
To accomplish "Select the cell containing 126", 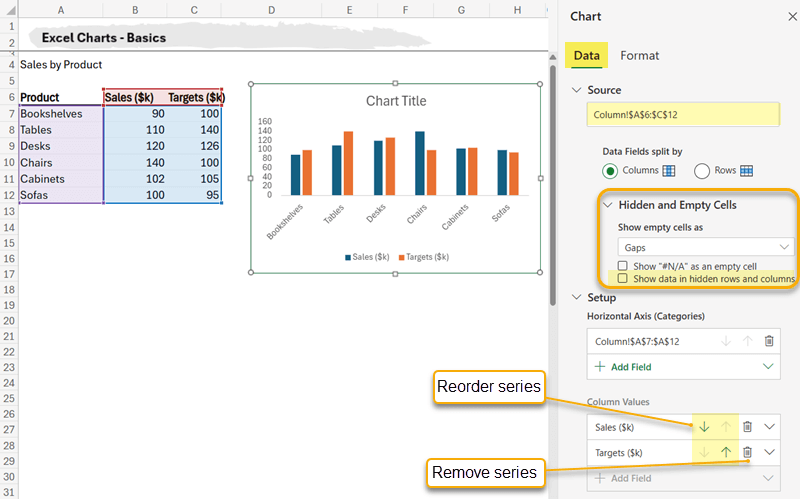I will click(194, 146).
